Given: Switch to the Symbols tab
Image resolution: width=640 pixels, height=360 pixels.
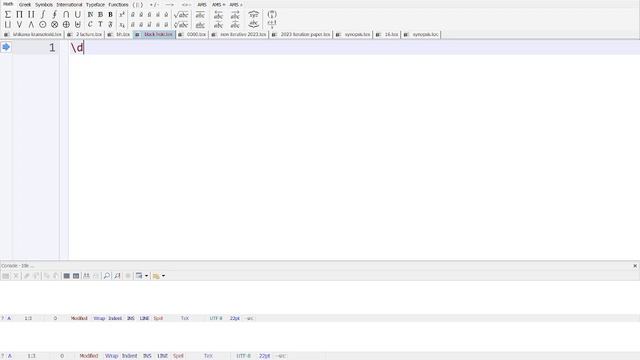Looking at the screenshot, I should 44,4.
